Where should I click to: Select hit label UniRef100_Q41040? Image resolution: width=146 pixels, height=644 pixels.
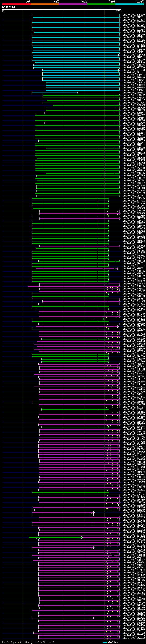[x=134, y=278]
